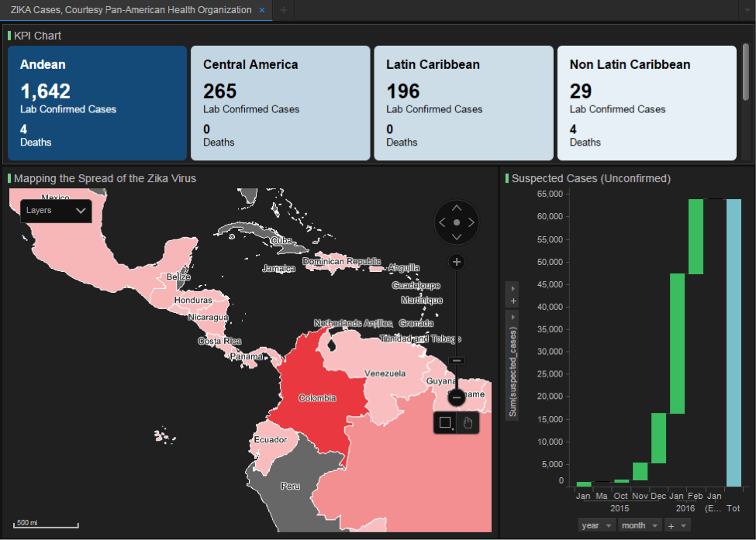The height and width of the screenshot is (540, 756).
Task: Open the Layers dropdown on the map
Action: point(56,211)
